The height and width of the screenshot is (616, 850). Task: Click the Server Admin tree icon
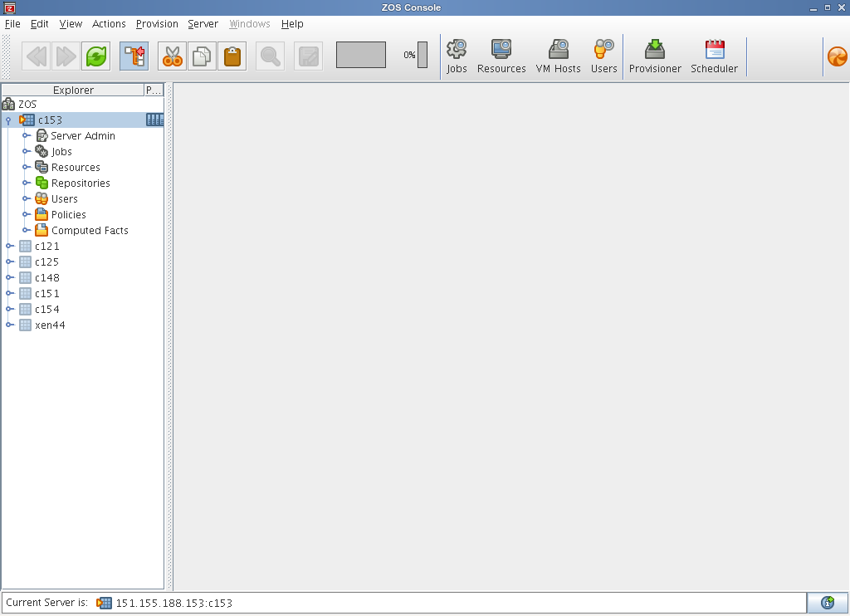coord(42,135)
